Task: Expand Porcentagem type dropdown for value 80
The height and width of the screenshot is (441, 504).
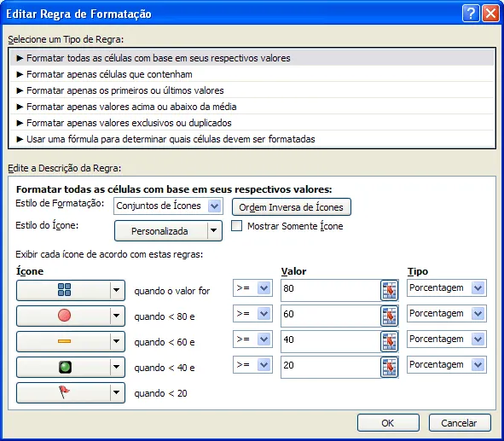Action: 447,287
